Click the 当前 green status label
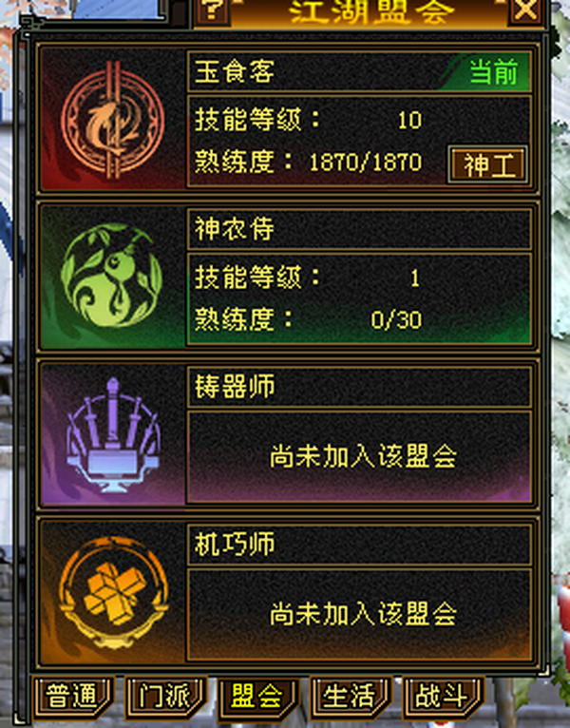 (493, 71)
